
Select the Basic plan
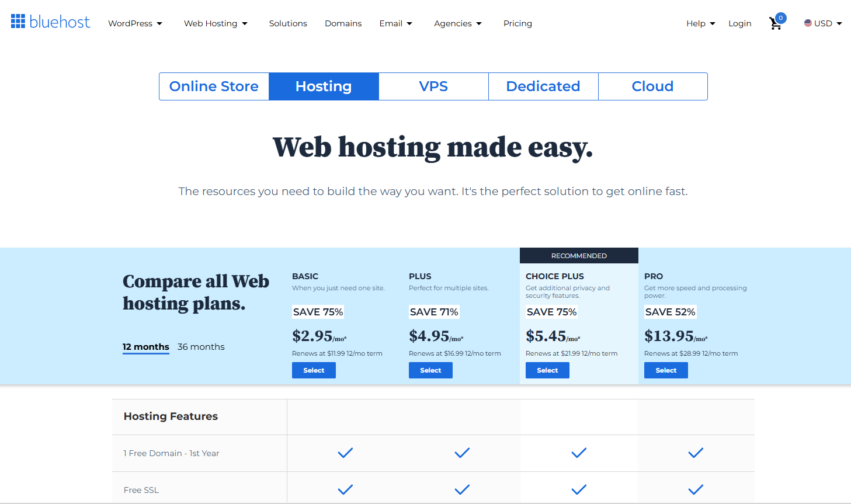(x=314, y=370)
